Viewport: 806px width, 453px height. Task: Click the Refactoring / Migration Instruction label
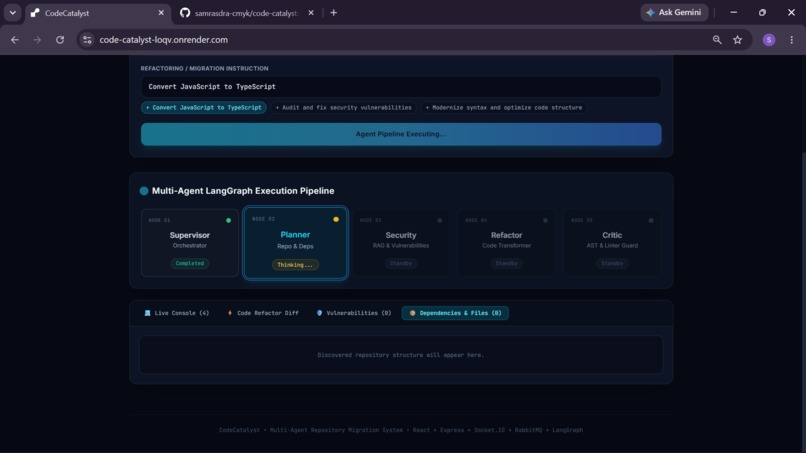tap(205, 68)
